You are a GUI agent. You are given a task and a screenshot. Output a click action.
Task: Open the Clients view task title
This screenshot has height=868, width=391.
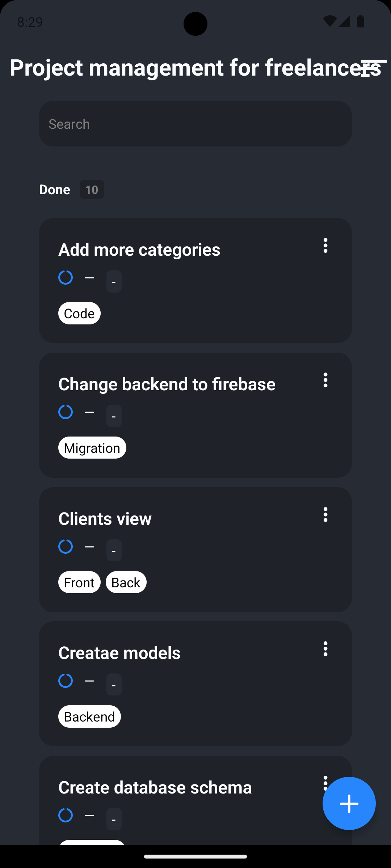tap(105, 519)
